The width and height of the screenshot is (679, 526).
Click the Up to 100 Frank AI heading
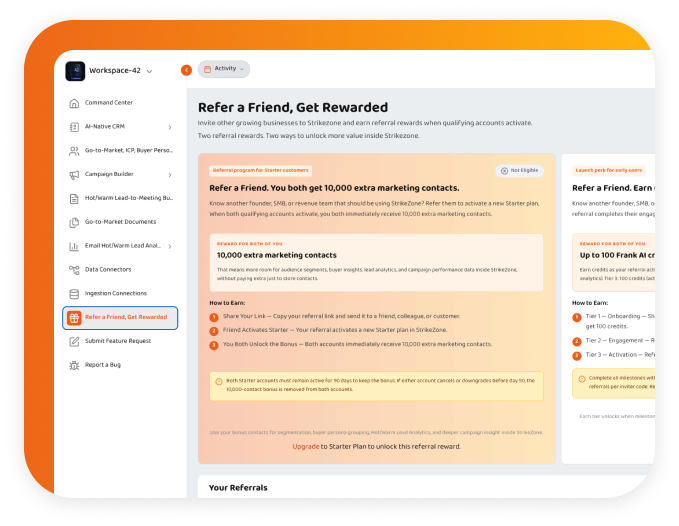coord(617,255)
